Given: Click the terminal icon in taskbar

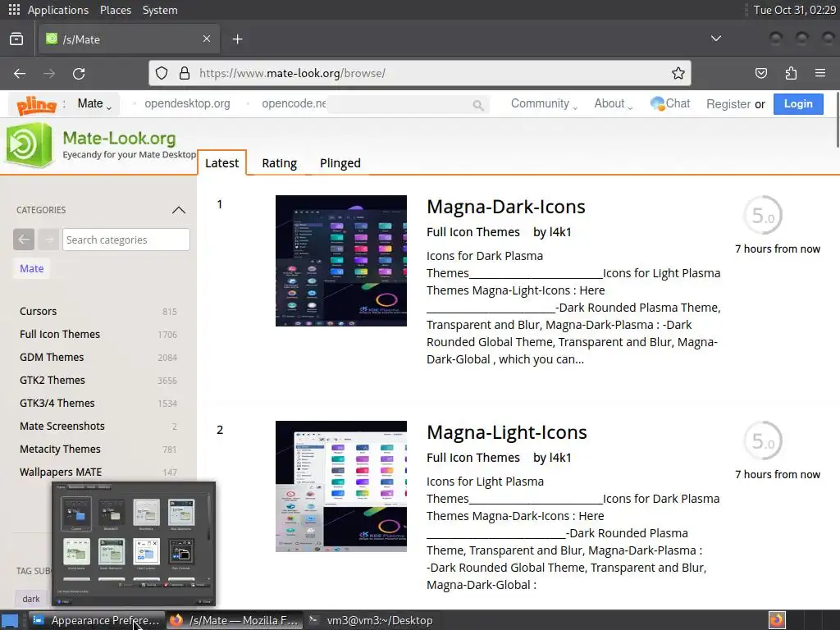Looking at the screenshot, I should [314, 620].
